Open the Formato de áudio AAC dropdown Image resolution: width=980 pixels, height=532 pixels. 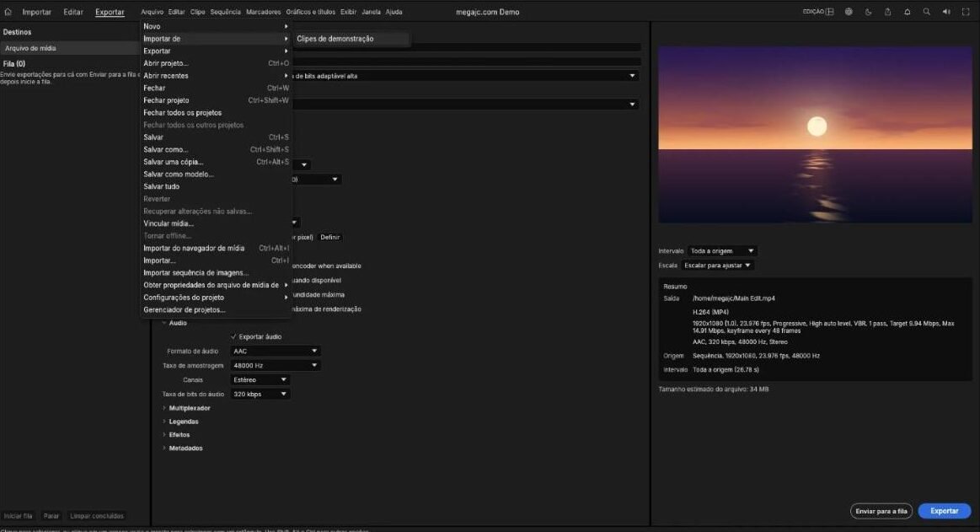(275, 352)
